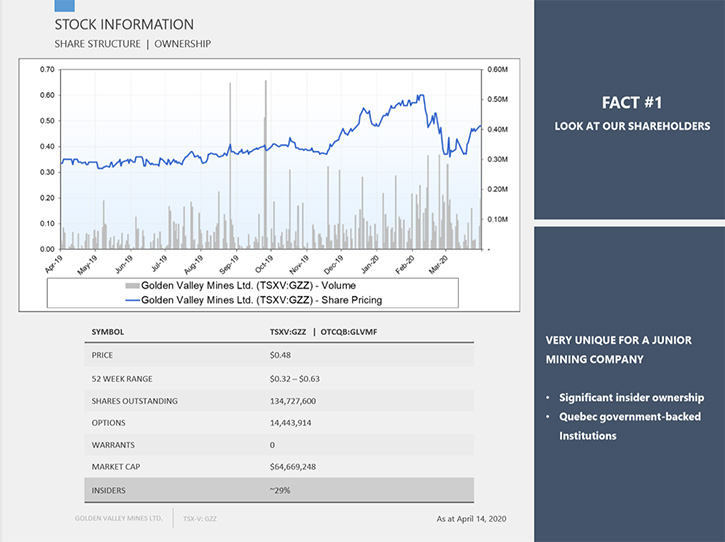
Task: Click the 0.40M volume axis value
Action: pos(498,129)
